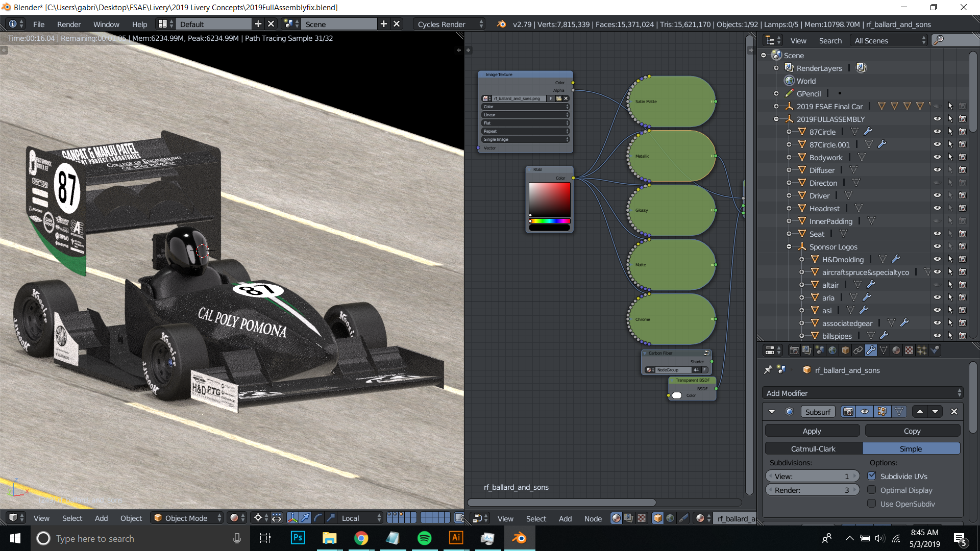
Task: Open the Window menu
Action: (x=106, y=24)
